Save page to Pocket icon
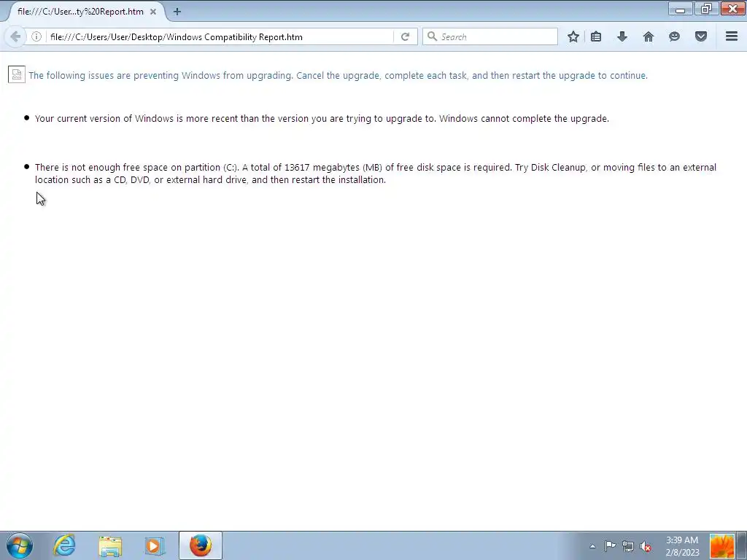Viewport: 747px width, 560px height. click(x=701, y=36)
